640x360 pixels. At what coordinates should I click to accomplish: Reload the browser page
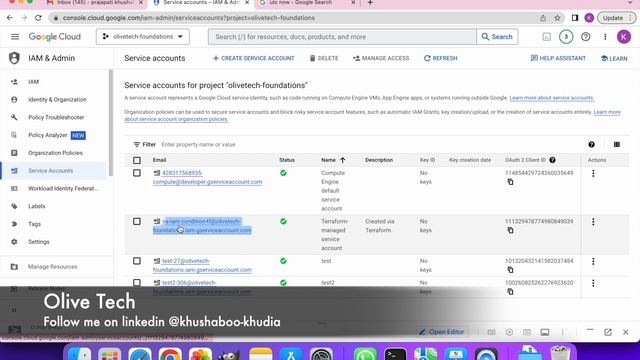[38, 18]
